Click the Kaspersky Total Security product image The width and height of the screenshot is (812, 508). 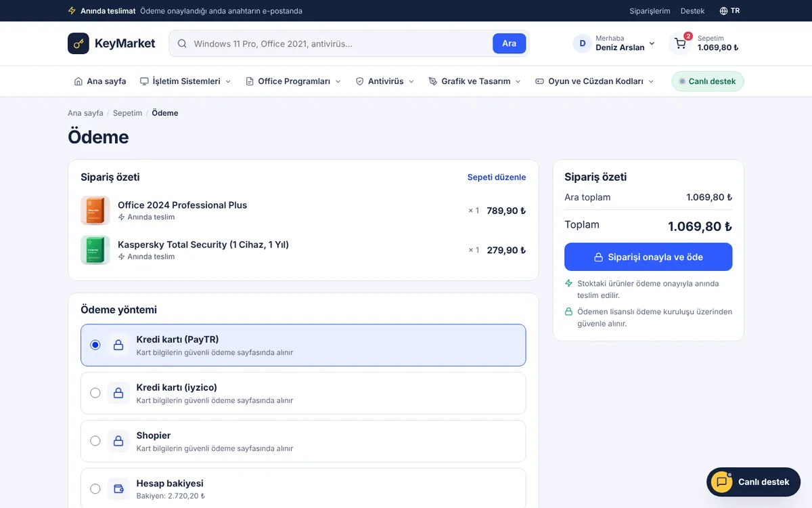95,250
